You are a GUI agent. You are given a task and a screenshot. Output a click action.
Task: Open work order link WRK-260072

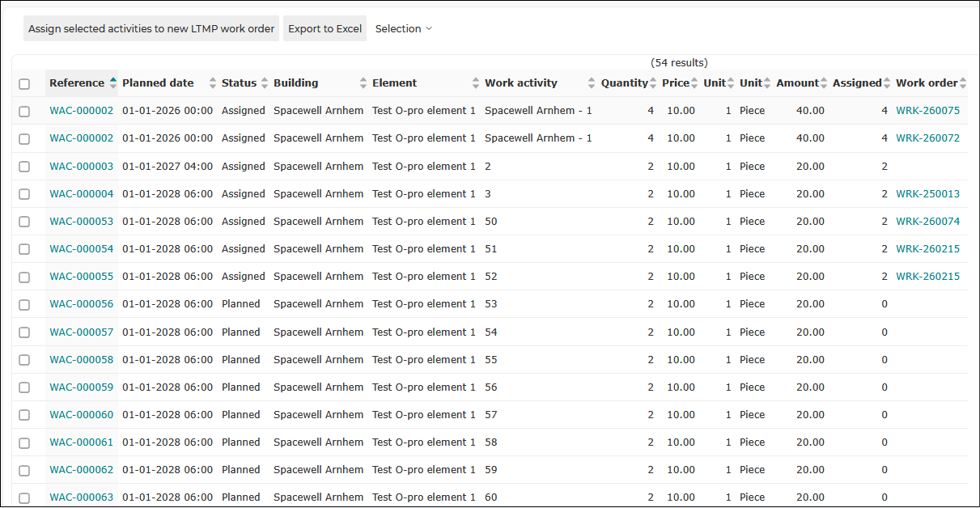tap(927, 138)
